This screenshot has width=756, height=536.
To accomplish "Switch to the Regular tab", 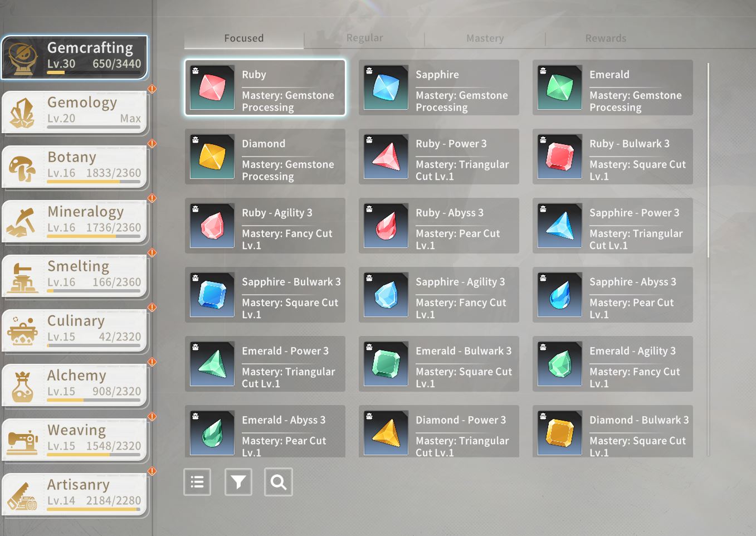I will point(364,38).
